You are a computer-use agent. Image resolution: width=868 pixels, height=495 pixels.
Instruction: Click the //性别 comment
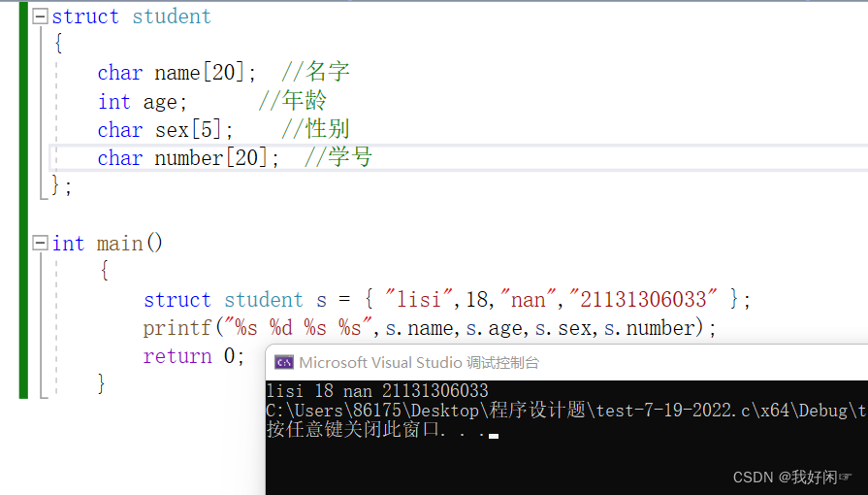click(x=315, y=129)
